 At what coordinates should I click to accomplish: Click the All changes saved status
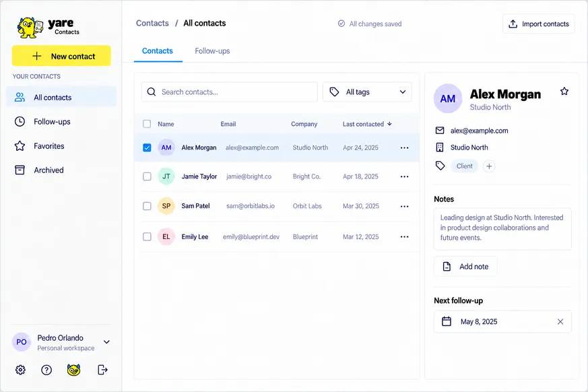370,24
